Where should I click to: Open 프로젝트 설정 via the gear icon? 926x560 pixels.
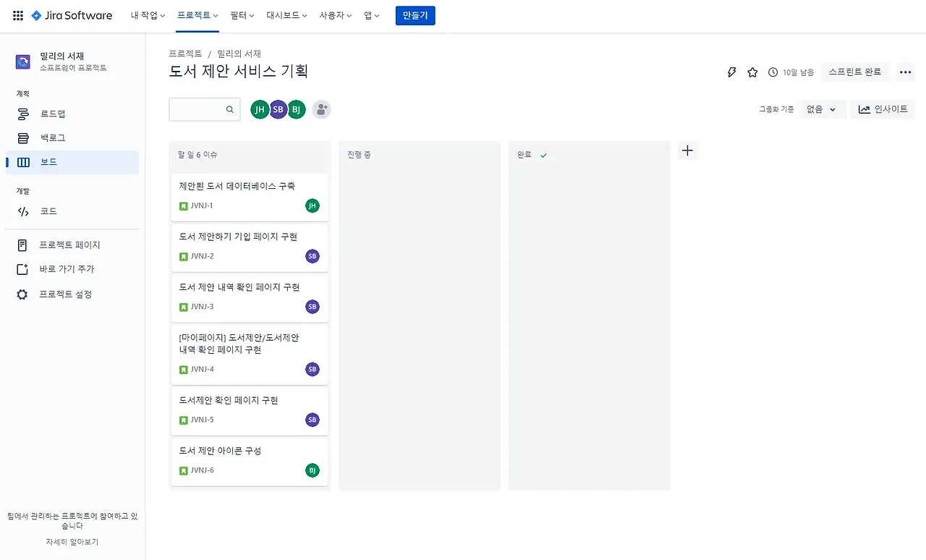[64, 294]
